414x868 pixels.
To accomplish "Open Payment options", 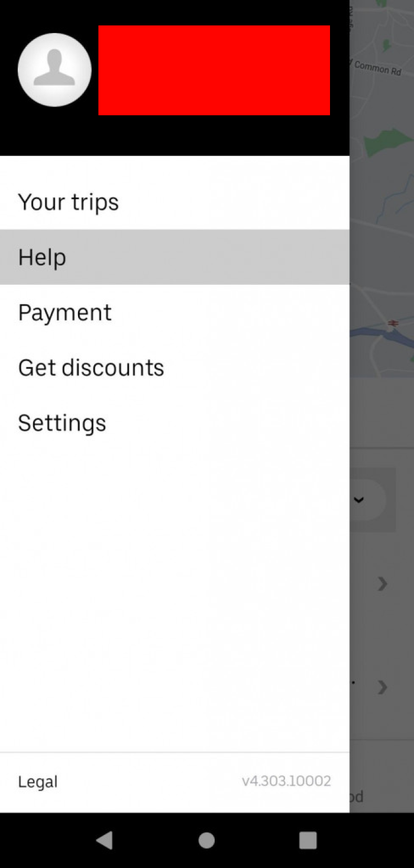I will 64,312.
